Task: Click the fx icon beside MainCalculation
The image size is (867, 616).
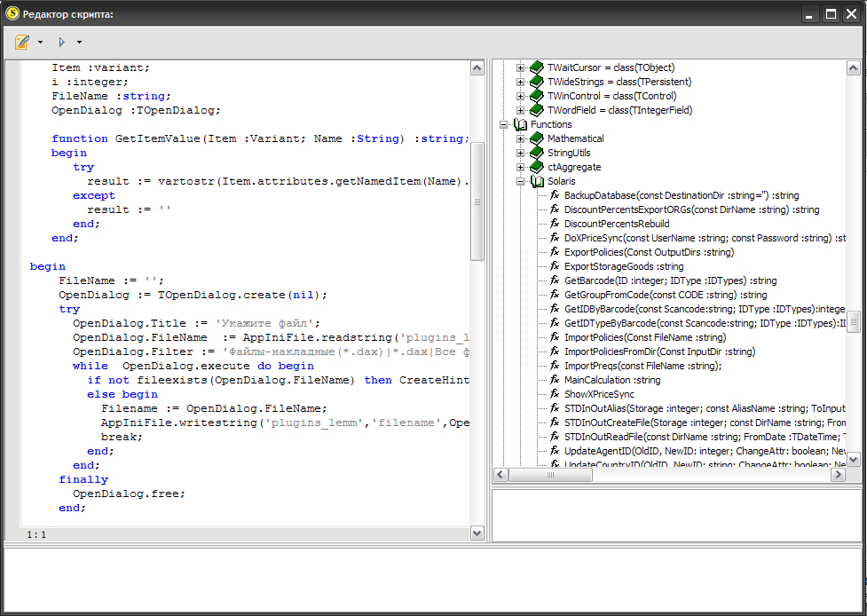Action: (555, 380)
